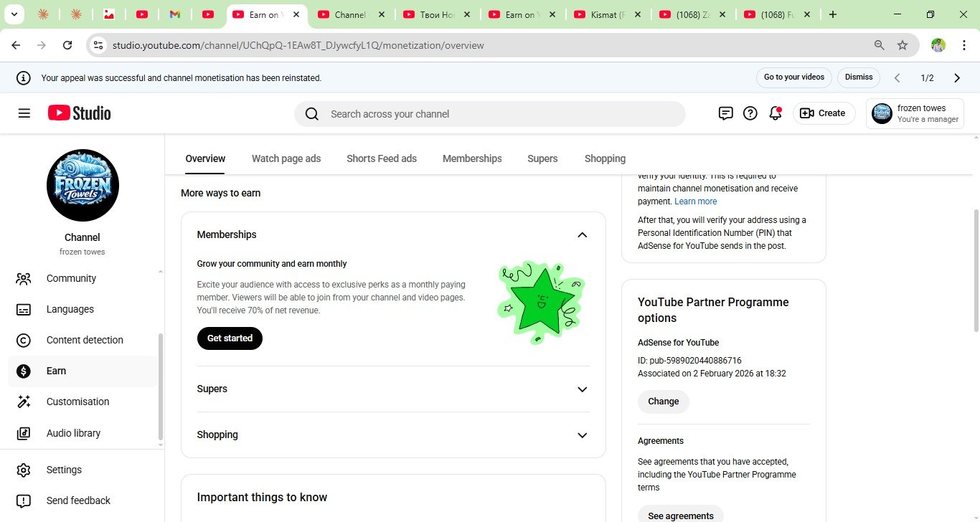Open the send feedback comment icon in header

[726, 113]
